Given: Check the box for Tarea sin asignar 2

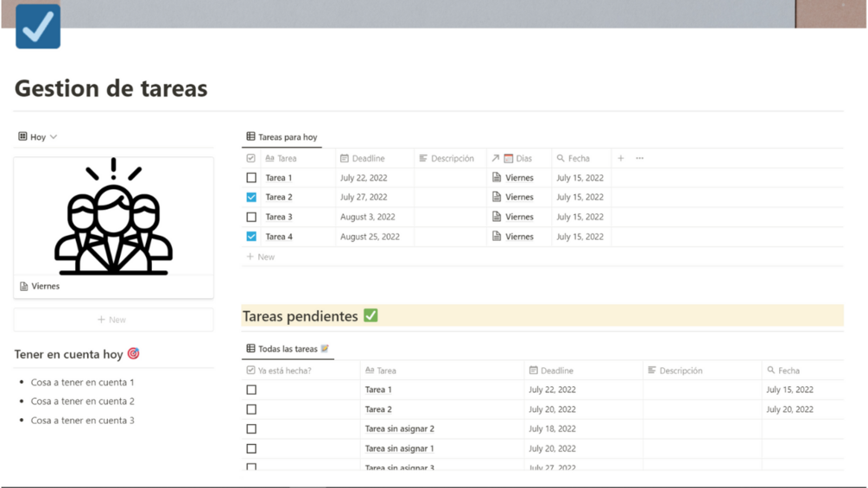Looking at the screenshot, I should pyautogui.click(x=251, y=428).
